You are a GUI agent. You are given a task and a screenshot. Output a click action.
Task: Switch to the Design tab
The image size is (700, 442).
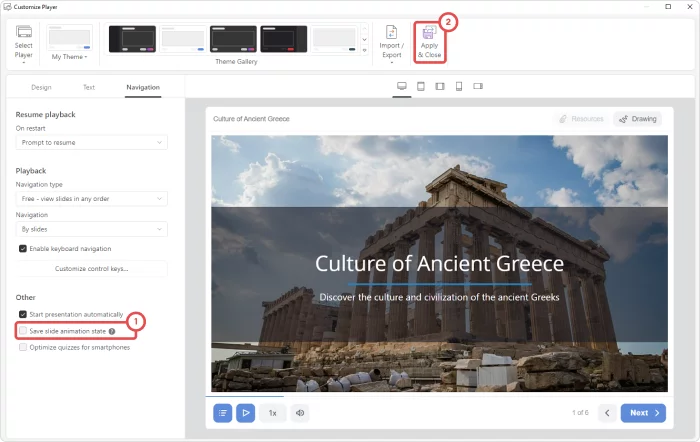(x=41, y=87)
